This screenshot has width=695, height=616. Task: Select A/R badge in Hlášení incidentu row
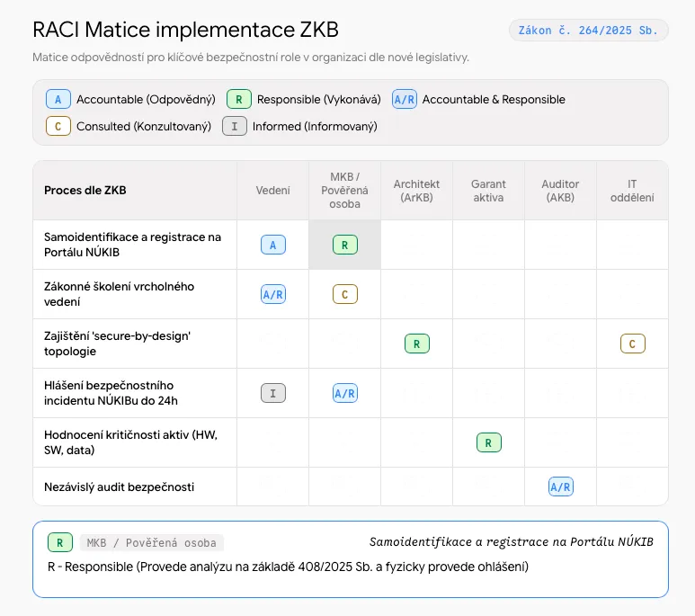coord(345,393)
